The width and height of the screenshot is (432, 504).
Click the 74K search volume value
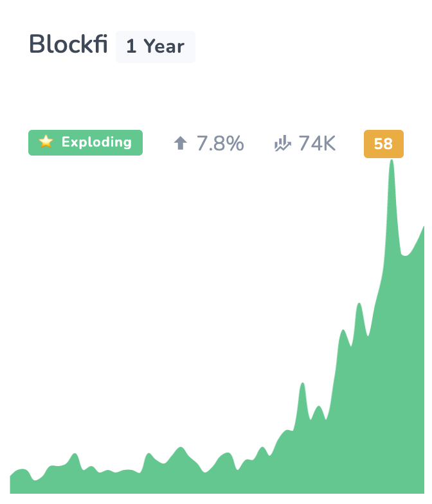(x=317, y=143)
